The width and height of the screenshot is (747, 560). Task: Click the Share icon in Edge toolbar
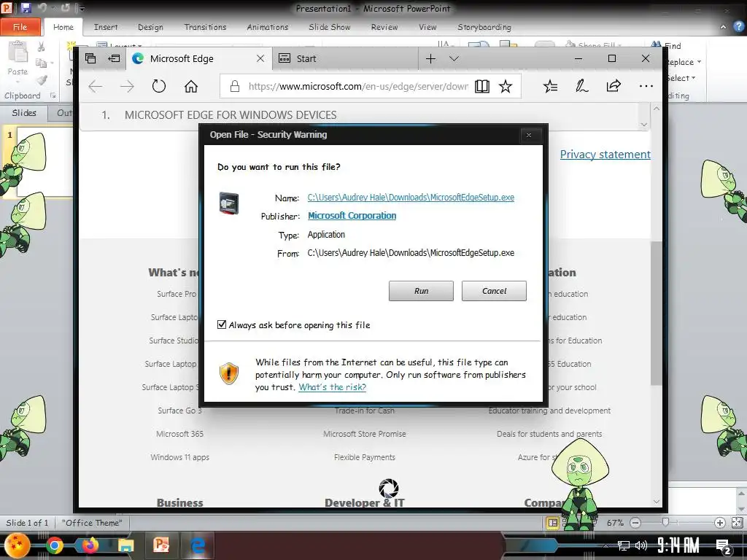[614, 86]
